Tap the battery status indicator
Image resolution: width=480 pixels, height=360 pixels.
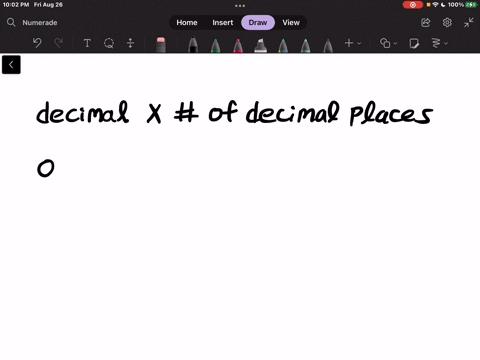[x=471, y=5]
